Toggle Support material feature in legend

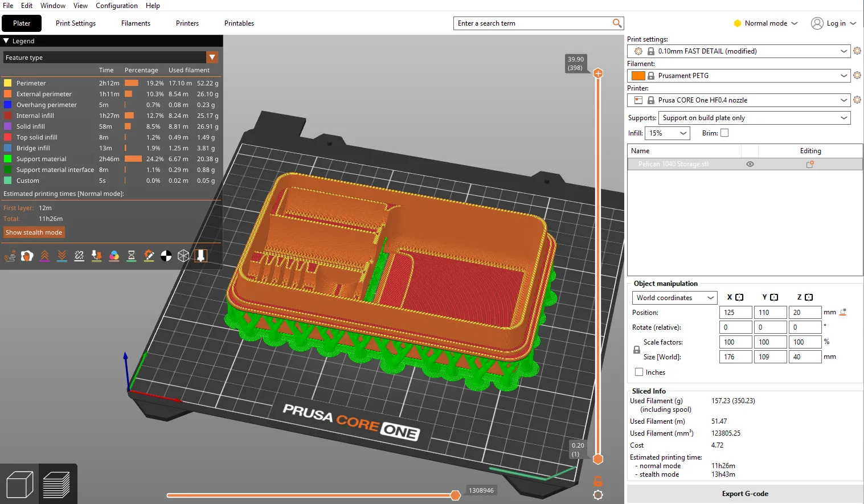[x=8, y=159]
